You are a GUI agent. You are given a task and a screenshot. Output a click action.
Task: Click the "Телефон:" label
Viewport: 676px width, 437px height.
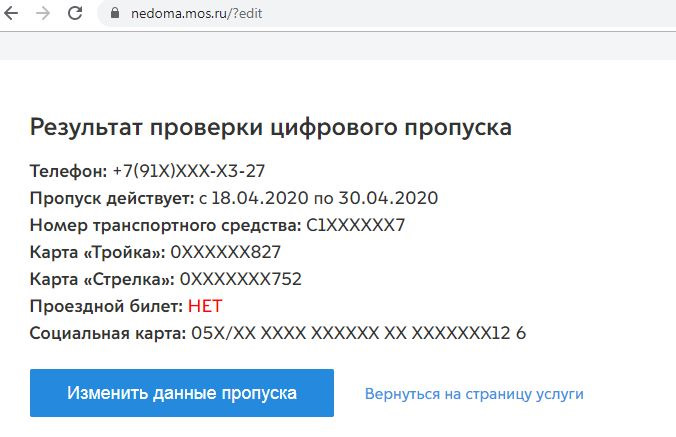click(x=68, y=171)
